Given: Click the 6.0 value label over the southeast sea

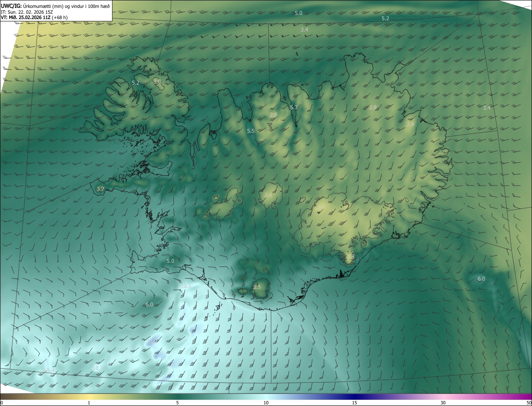Looking at the screenshot, I should (481, 279).
